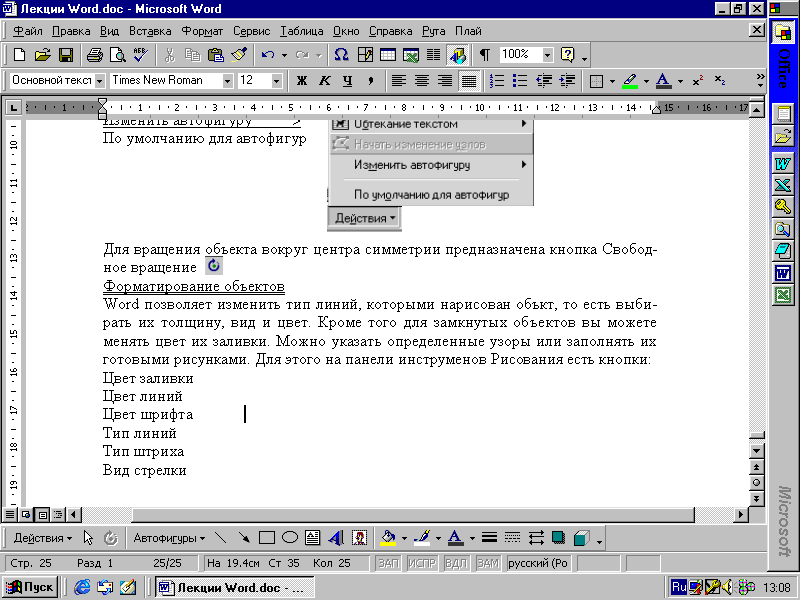800x600 pixels.
Task: Justify the paragraph text
Action: 469,81
